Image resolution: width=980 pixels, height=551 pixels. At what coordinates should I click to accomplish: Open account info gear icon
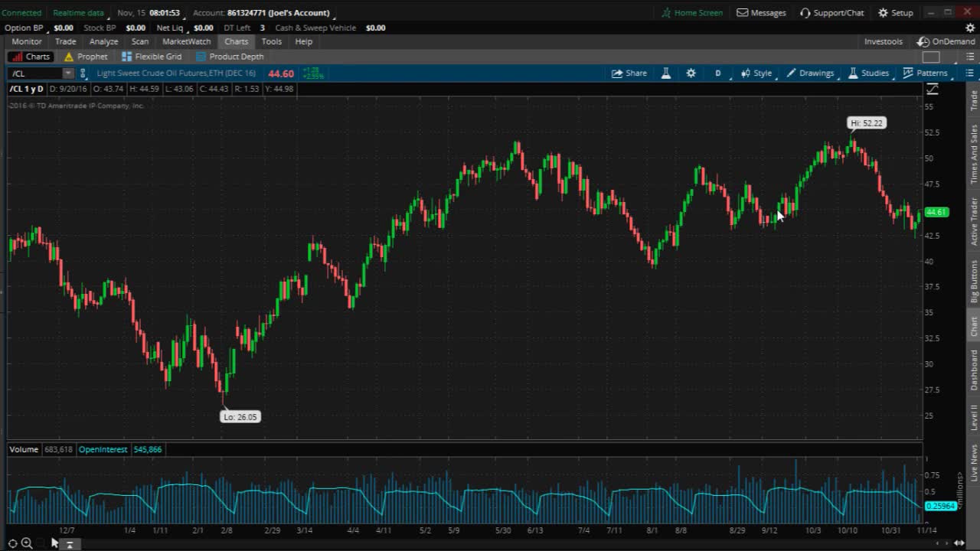click(x=970, y=28)
